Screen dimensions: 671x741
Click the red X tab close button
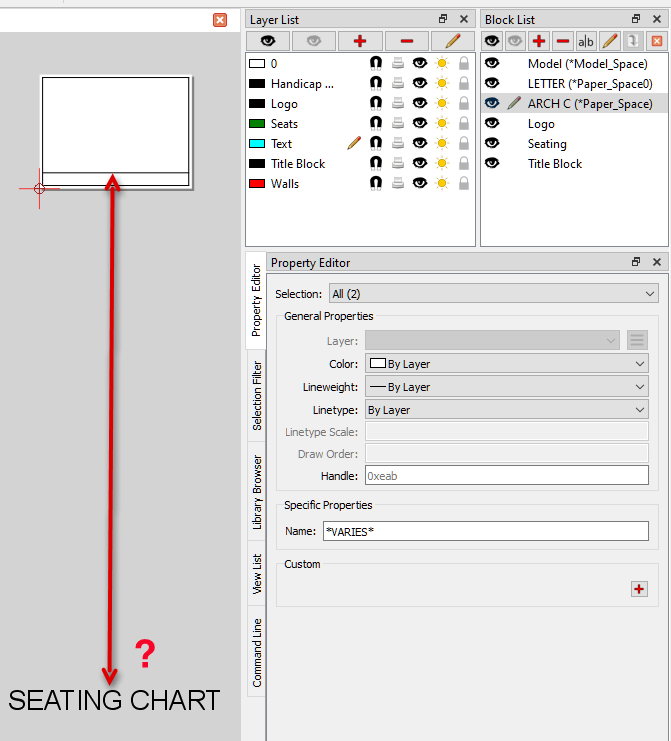tap(220, 20)
